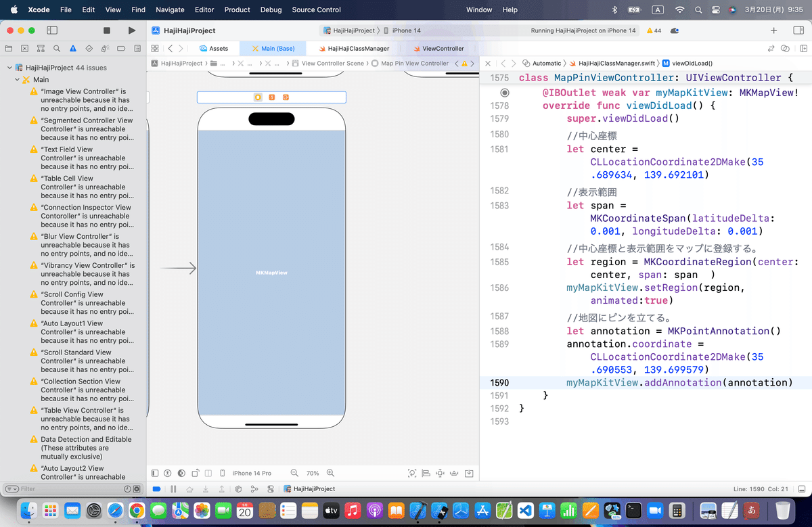Open the Editor menu
The width and height of the screenshot is (812, 527).
(x=204, y=9)
